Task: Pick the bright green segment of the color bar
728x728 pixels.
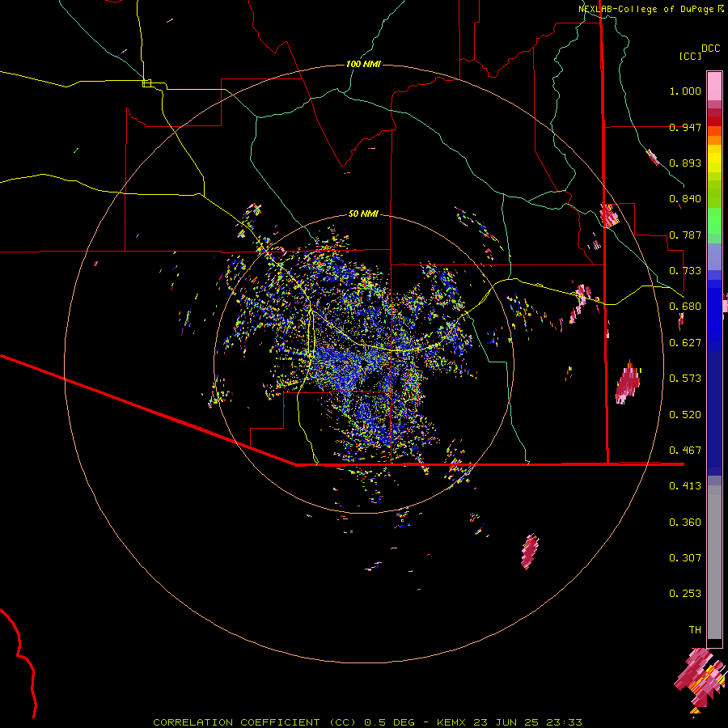Action: 714,221
